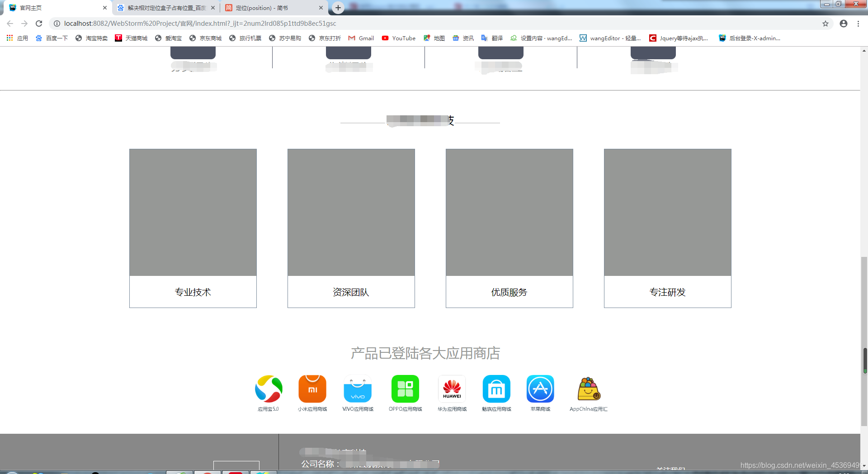This screenshot has height=474, width=868.
Task: Open the 京东打折 bookmark
Action: [x=325, y=38]
